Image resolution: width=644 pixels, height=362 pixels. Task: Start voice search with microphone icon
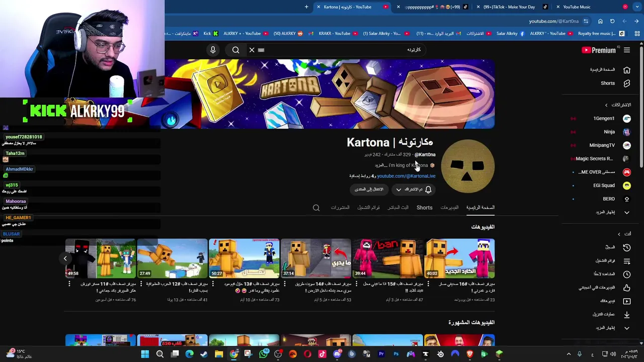coord(213,50)
